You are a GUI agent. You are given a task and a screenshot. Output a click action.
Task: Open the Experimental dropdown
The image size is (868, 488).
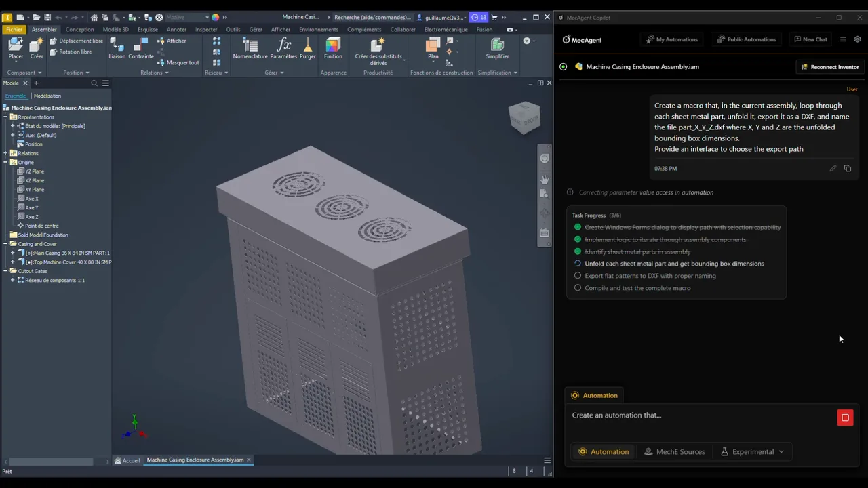click(752, 451)
